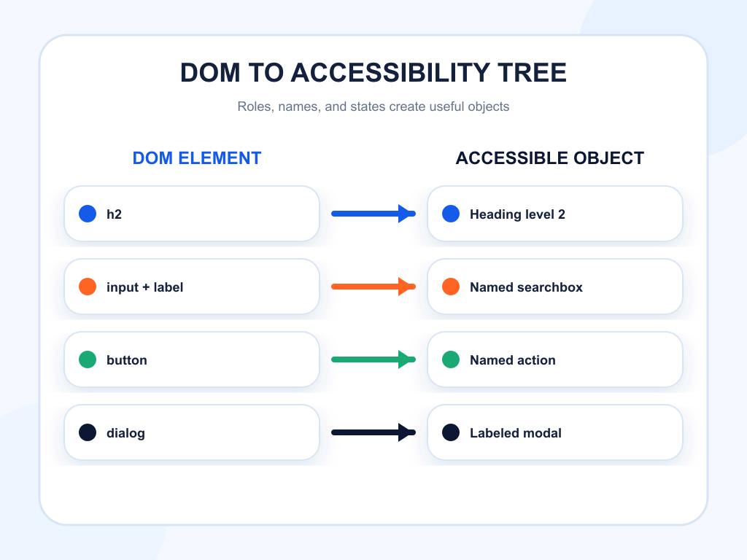Image resolution: width=747 pixels, height=560 pixels.
Task: Select the button element text
Action: pos(127,360)
